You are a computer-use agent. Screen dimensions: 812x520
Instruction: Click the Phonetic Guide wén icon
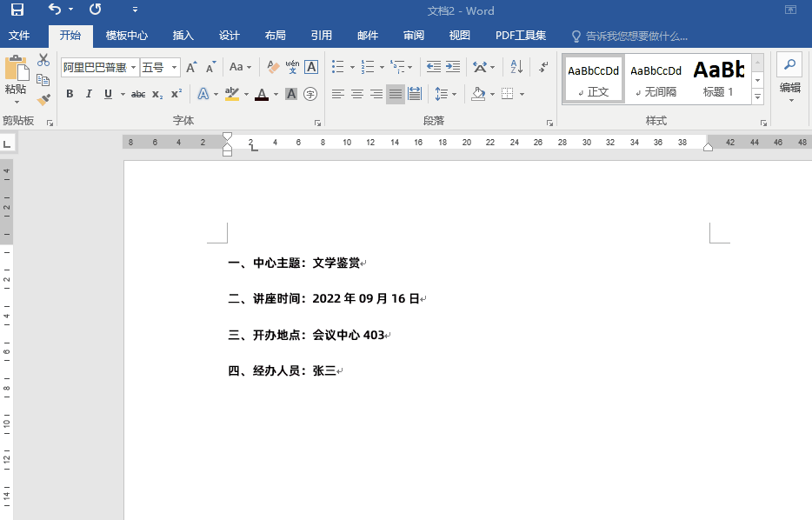[x=292, y=67]
